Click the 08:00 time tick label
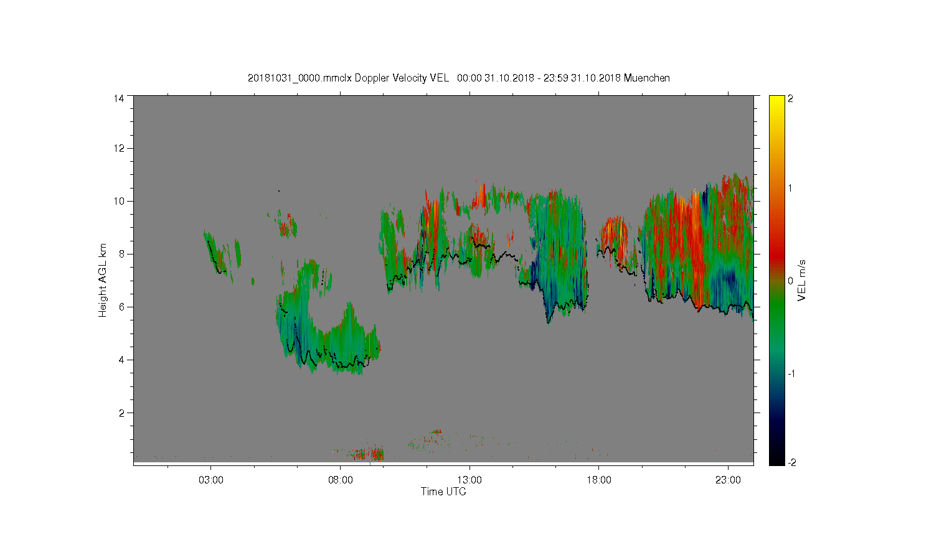The image size is (934, 560). [x=340, y=480]
